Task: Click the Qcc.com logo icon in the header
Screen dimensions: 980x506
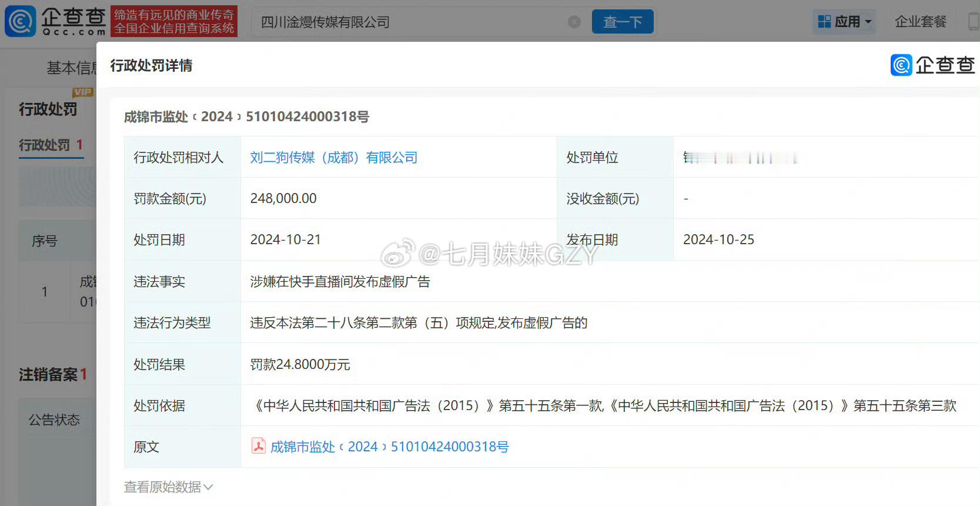Action: coord(21,21)
